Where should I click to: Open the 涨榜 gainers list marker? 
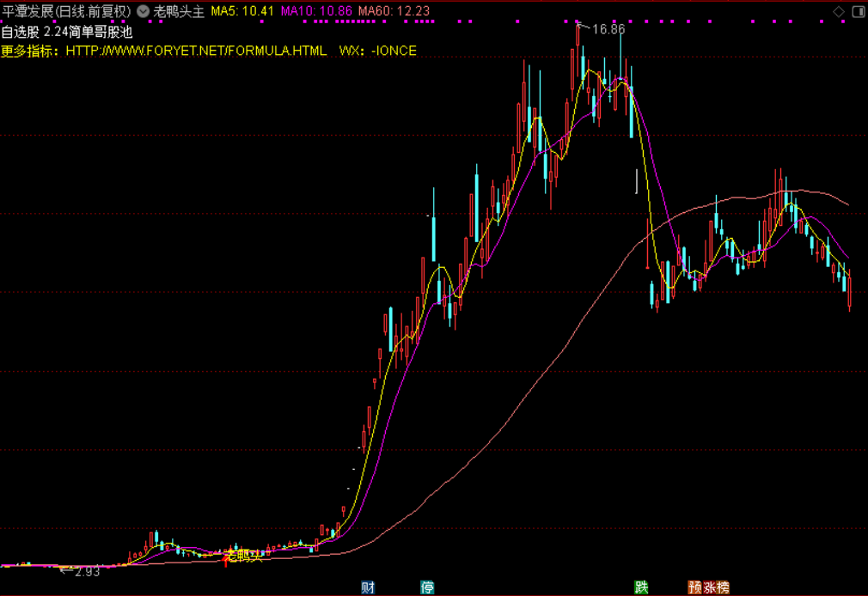click(716, 587)
